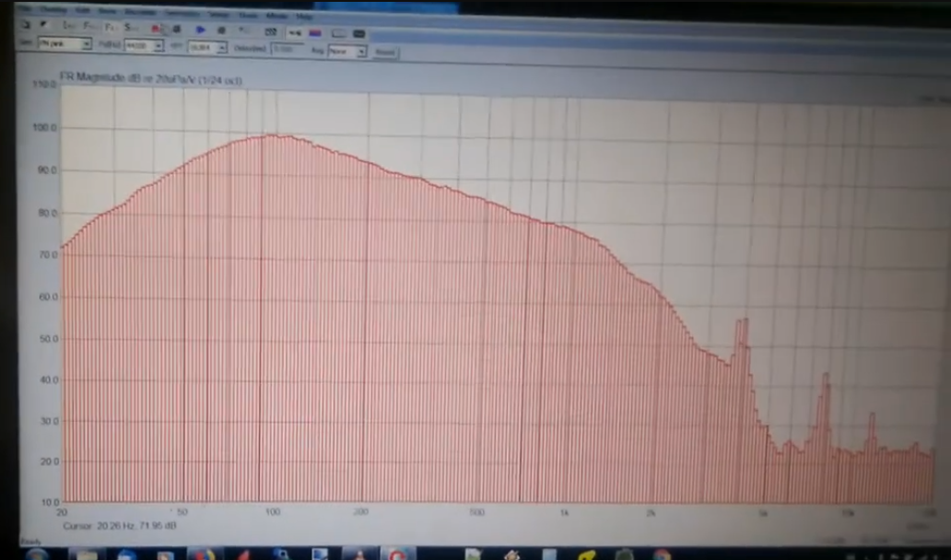
Task: Select the Fr1 single-channel mode icon
Action: tap(110, 28)
